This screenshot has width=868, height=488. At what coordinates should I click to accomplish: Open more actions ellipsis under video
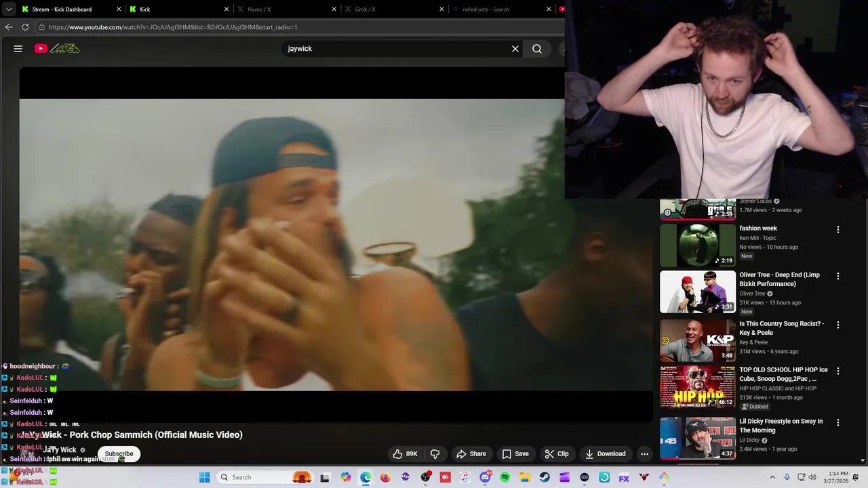[x=645, y=454]
